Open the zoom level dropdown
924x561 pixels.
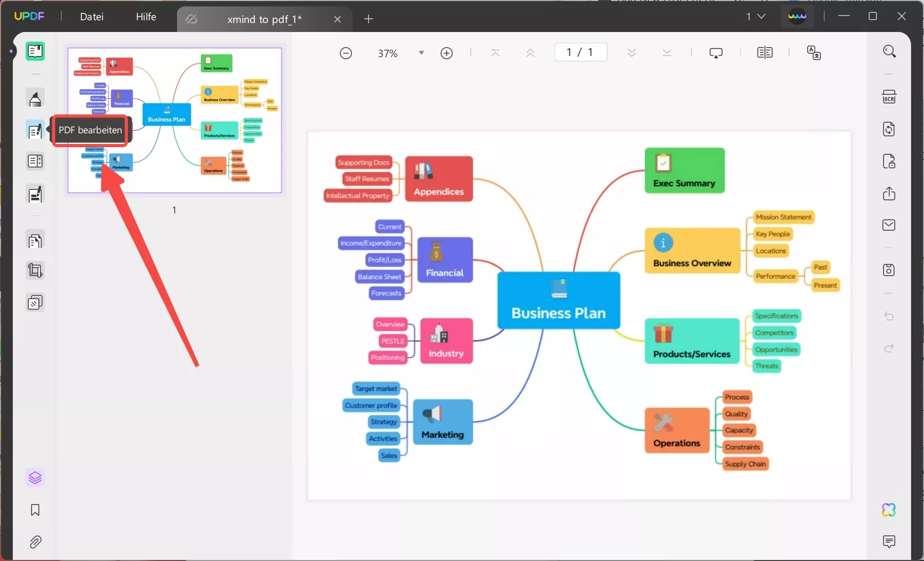tap(421, 52)
